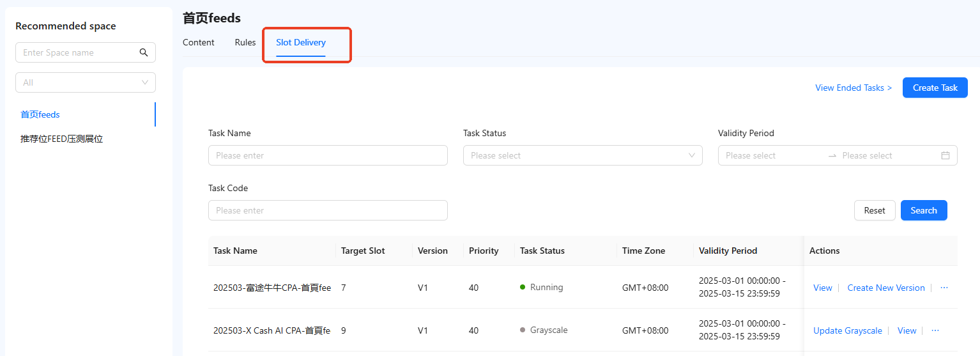Focus the Task Code input field
This screenshot has height=356, width=980.
pos(328,210)
